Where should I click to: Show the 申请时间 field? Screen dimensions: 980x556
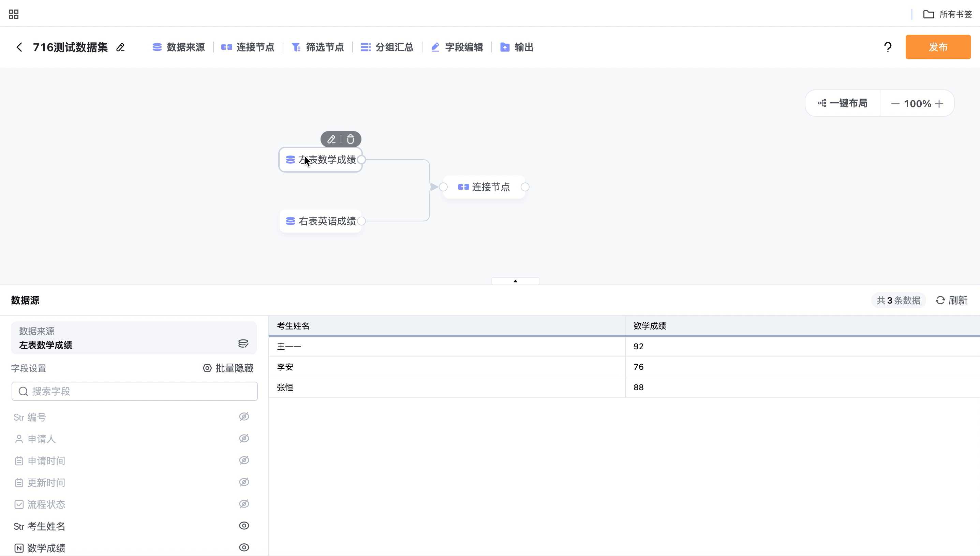pyautogui.click(x=244, y=460)
